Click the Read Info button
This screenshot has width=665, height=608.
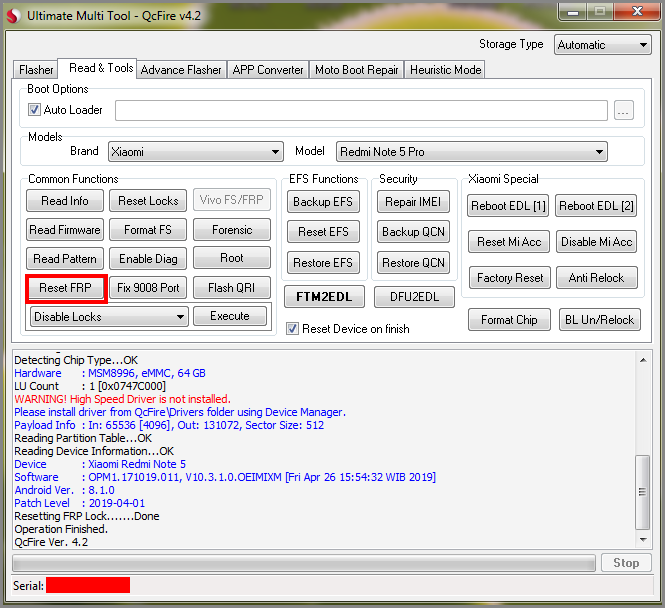[65, 201]
